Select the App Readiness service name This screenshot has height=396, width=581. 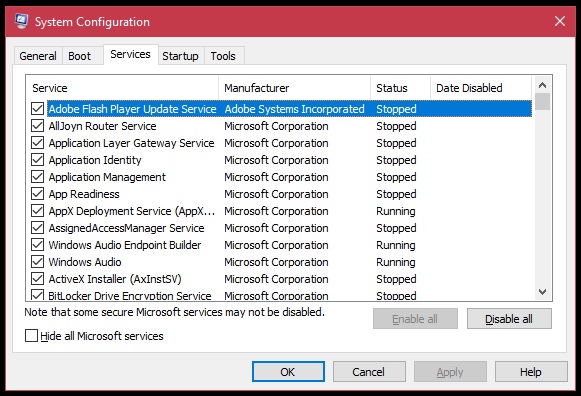84,194
